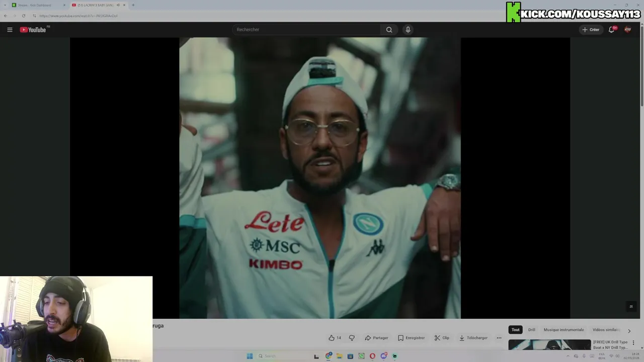
Task: Open Discord from the taskbar
Action: click(x=383, y=356)
